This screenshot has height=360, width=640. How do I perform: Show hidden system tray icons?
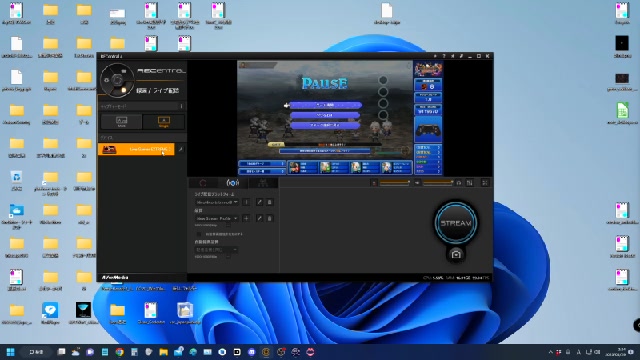tap(550, 352)
